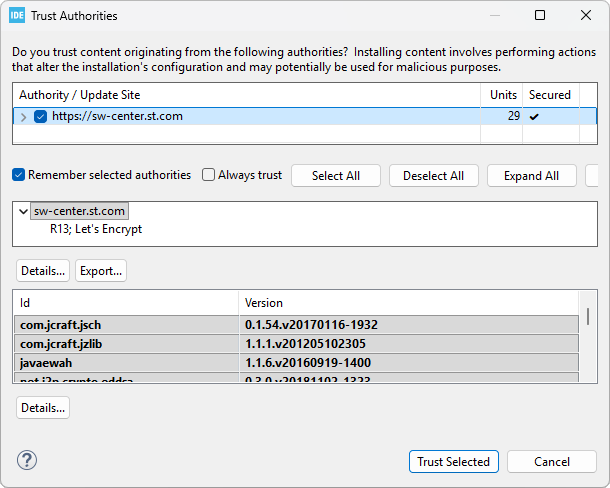Click the Expand All button
The width and height of the screenshot is (610, 488).
[531, 176]
